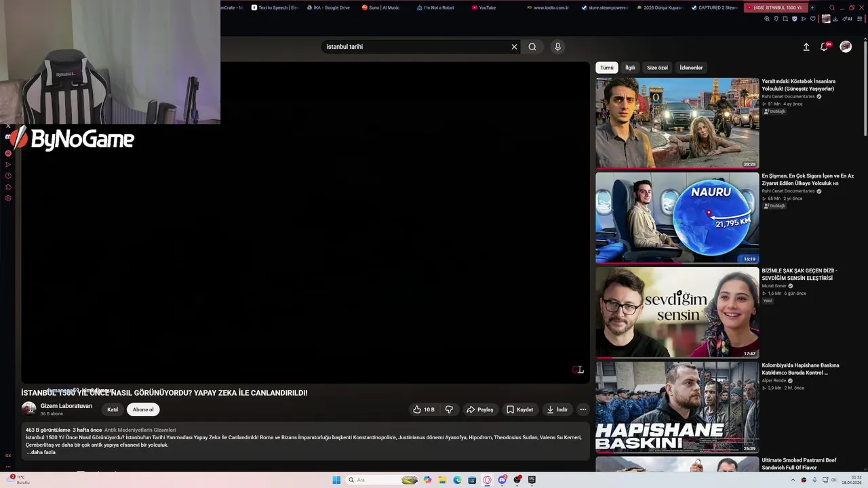Click the page vertical scrollbar
868x488 pixels.
pyautogui.click(x=865, y=88)
